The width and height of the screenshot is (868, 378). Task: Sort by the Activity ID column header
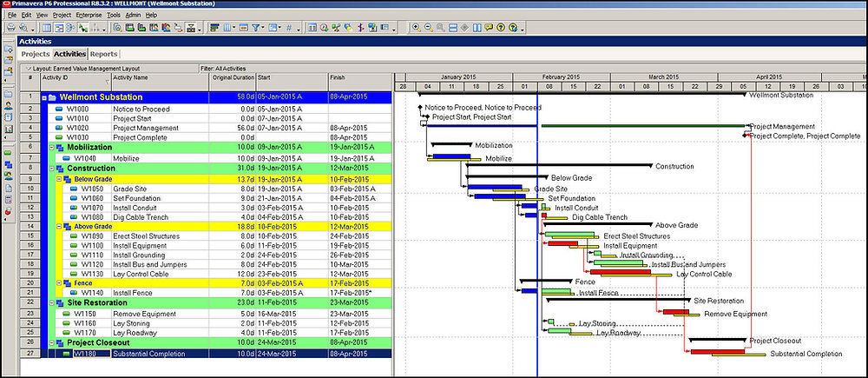[x=76, y=82]
